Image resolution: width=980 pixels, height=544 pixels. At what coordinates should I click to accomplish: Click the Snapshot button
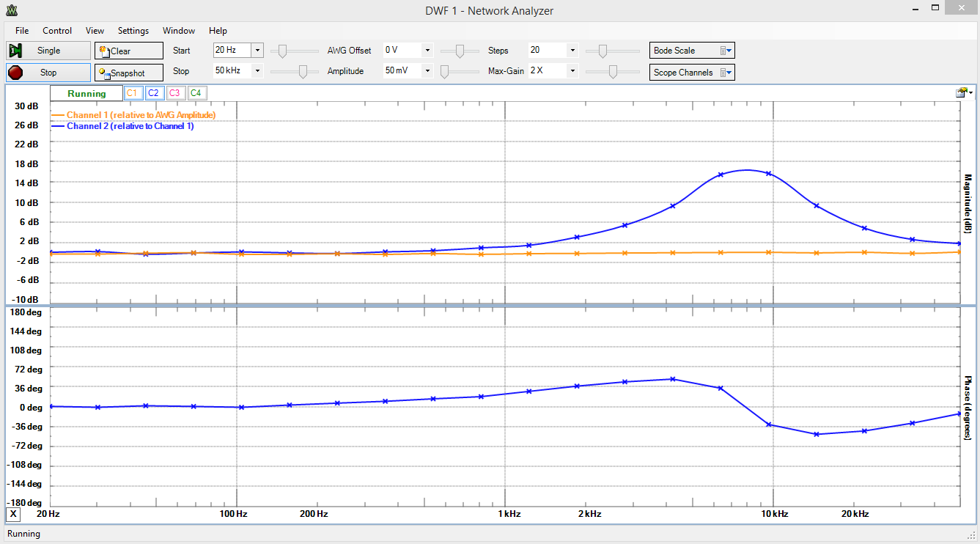(x=129, y=73)
